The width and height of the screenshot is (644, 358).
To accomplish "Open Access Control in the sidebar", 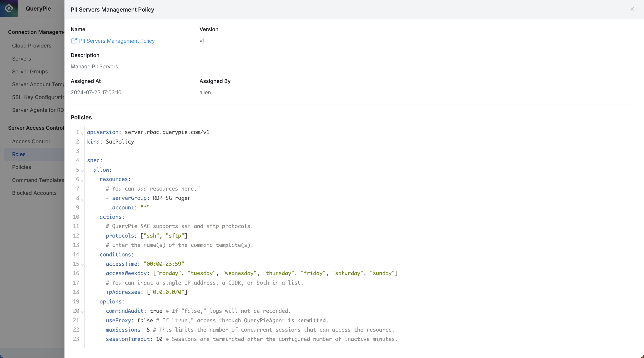I will (x=31, y=142).
